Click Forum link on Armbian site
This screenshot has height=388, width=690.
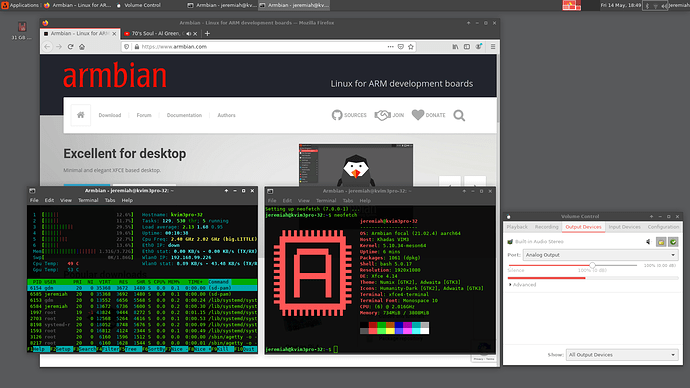tap(144, 115)
